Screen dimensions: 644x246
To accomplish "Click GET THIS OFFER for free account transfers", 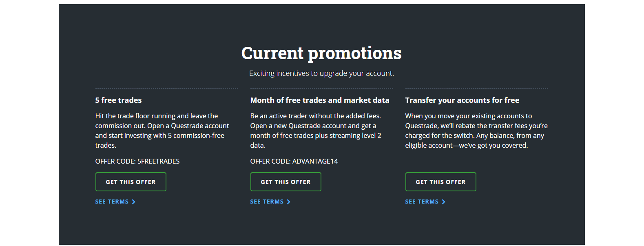I will [440, 182].
